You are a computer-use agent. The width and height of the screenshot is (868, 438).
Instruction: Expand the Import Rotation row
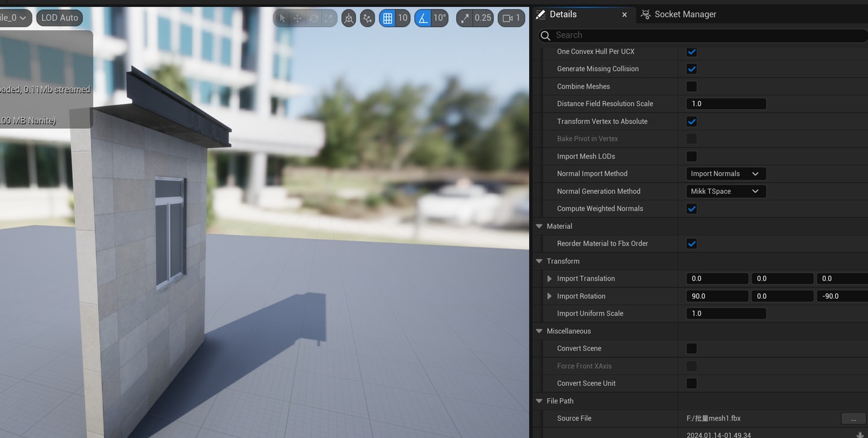coord(549,296)
